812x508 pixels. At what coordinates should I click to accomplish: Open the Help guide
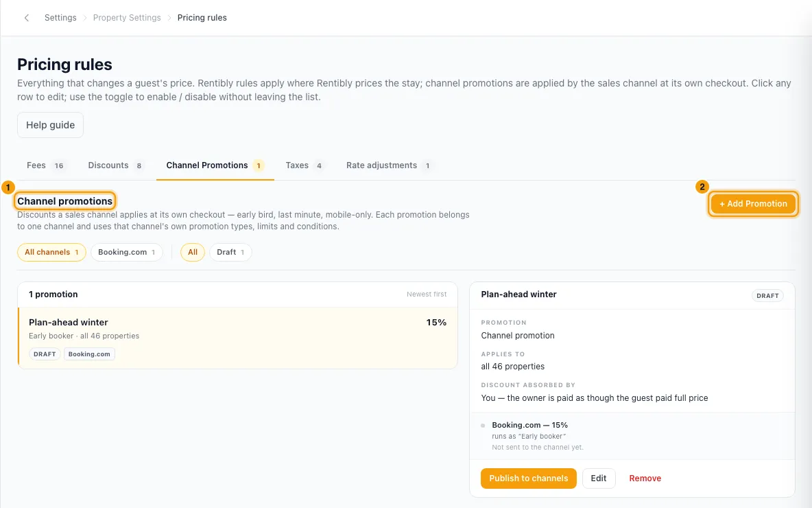coord(50,125)
